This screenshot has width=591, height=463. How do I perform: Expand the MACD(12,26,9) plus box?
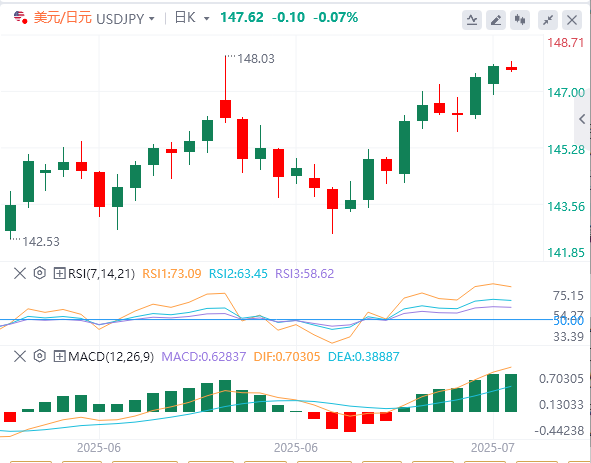click(60, 356)
